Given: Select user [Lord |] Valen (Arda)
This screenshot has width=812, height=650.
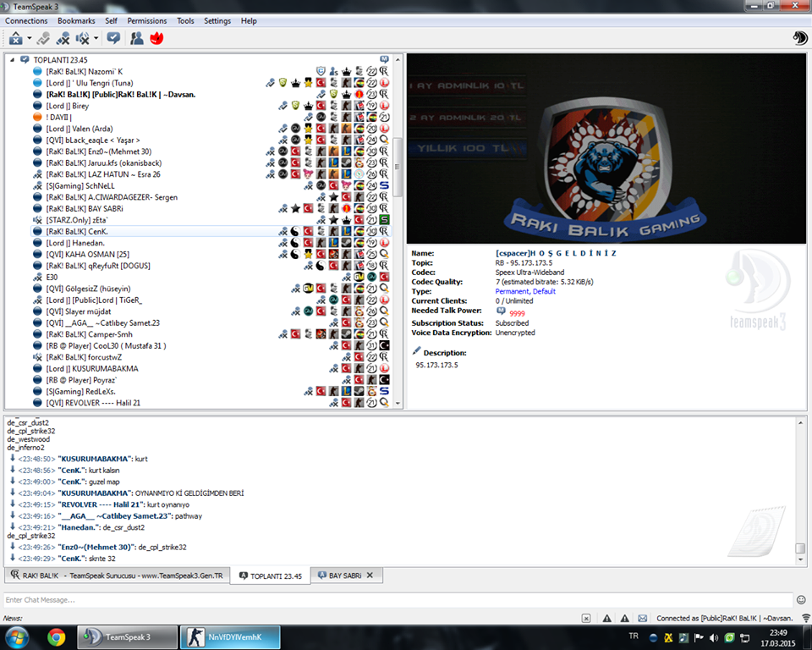Looking at the screenshot, I should [80, 129].
